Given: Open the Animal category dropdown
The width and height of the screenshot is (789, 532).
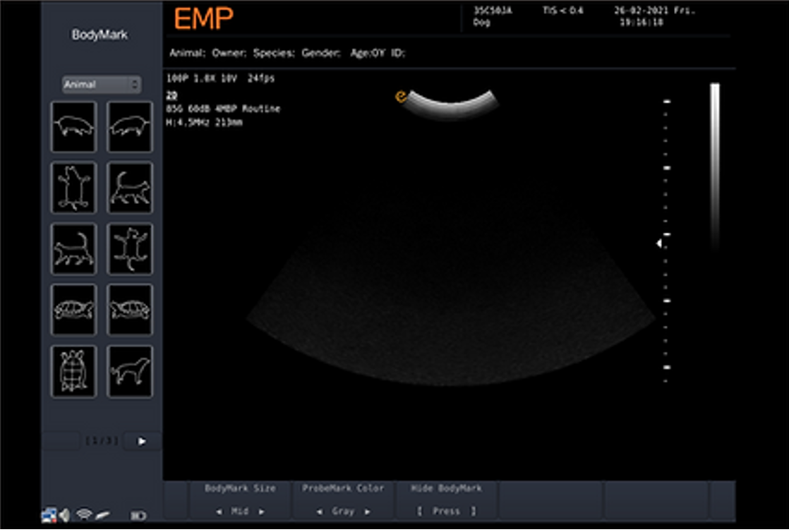Looking at the screenshot, I should coord(102,85).
